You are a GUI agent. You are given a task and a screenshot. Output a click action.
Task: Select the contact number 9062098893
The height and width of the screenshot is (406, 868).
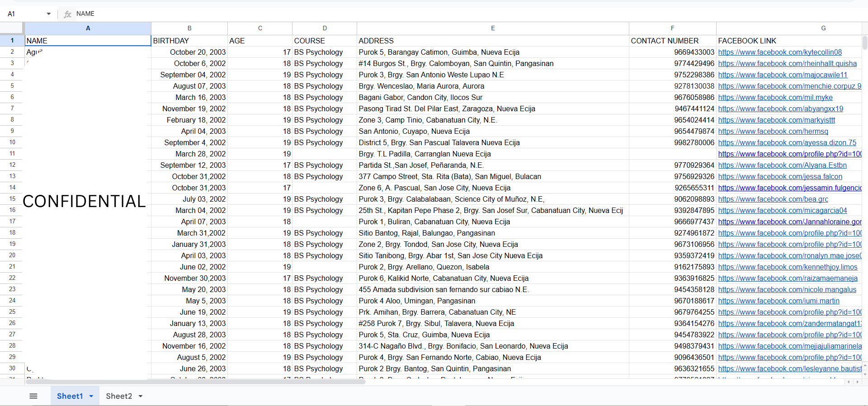(673, 199)
